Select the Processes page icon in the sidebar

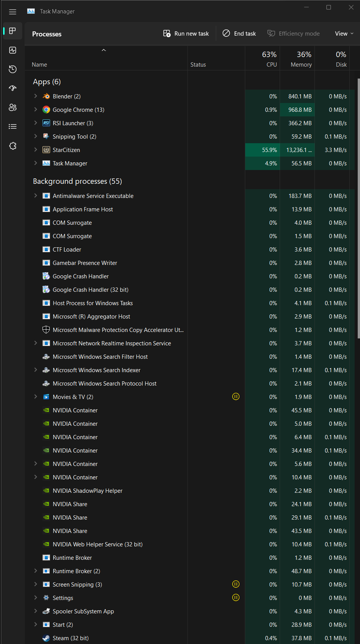pyautogui.click(x=13, y=31)
